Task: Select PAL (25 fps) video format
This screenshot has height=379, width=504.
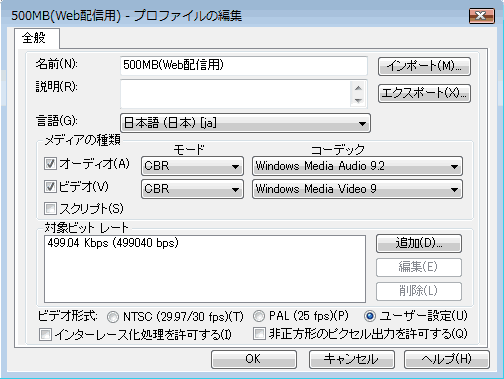Action: click(259, 316)
